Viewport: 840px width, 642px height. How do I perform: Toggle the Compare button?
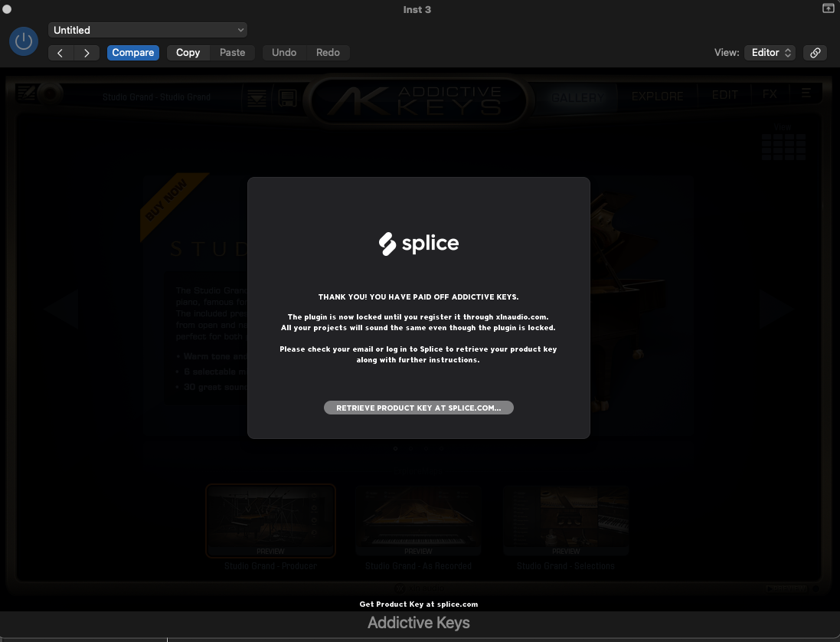click(133, 53)
